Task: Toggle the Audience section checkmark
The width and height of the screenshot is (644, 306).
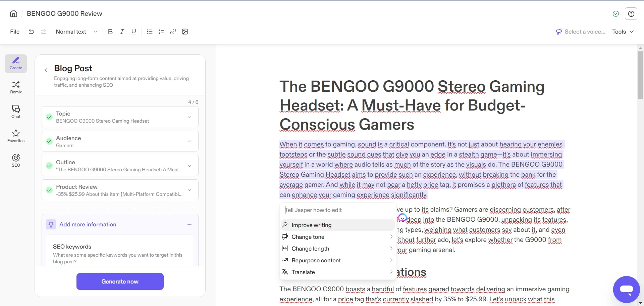Action: pyautogui.click(x=49, y=141)
